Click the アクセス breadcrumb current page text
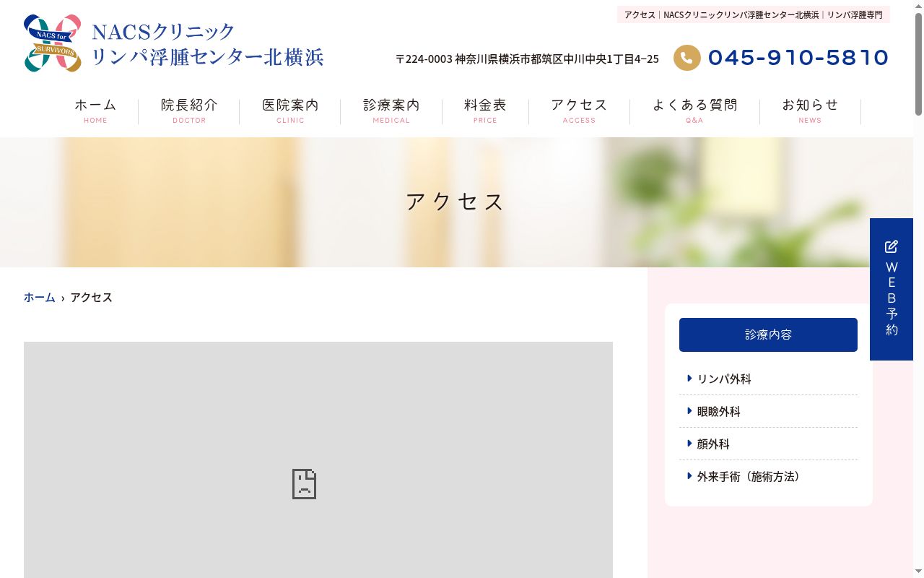 pos(91,297)
